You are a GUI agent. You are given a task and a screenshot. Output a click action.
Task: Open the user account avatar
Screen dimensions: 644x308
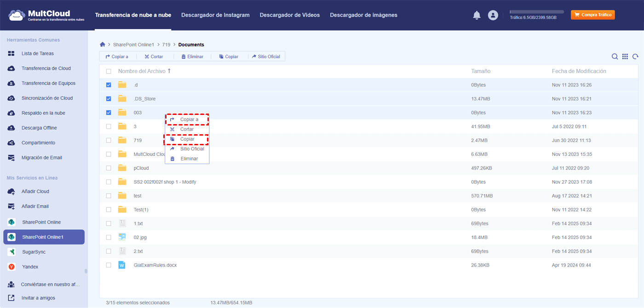tap(493, 15)
